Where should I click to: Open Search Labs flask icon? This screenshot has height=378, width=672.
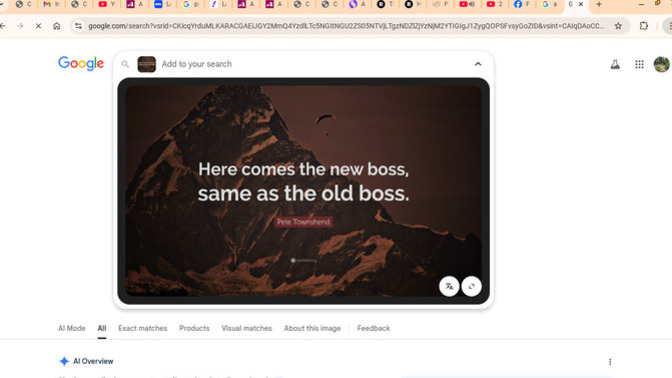tap(615, 64)
